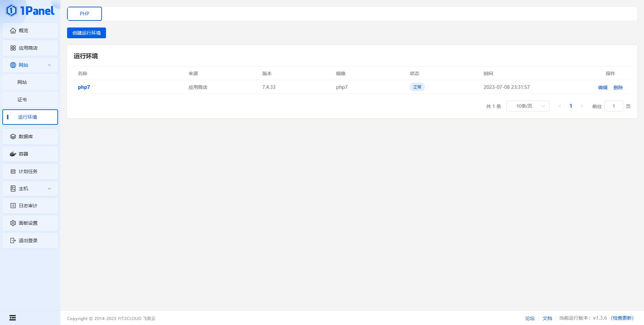This screenshot has height=325, width=644.
Task: Click the gear icon beside 面板设置
Action: point(13,223)
